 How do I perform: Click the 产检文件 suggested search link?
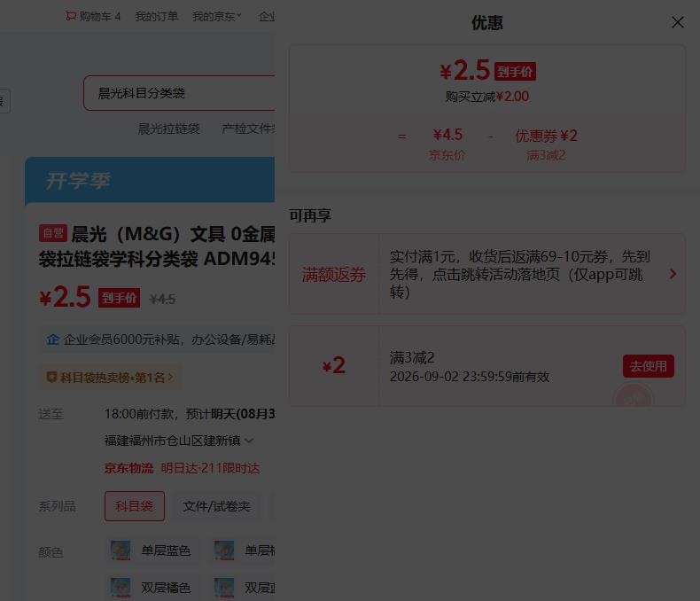point(248,129)
